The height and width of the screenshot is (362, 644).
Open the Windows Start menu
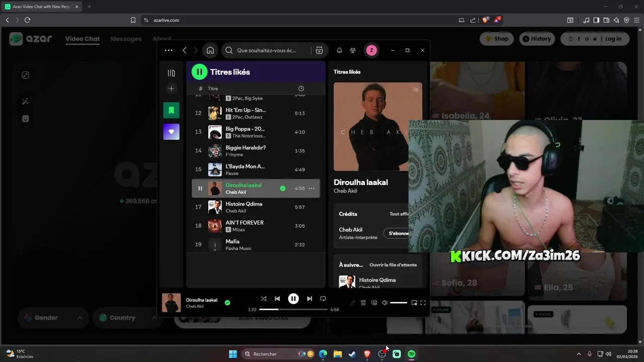pyautogui.click(x=233, y=354)
